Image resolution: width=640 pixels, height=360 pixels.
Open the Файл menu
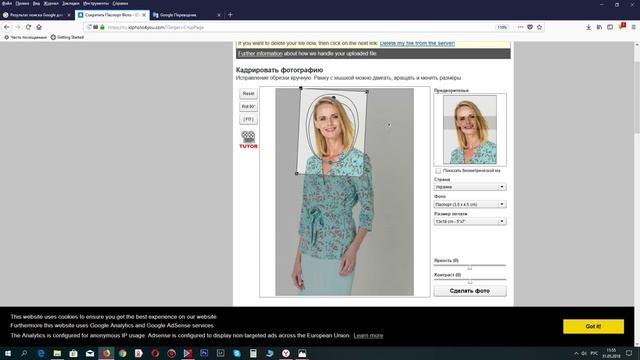coord(7,3)
